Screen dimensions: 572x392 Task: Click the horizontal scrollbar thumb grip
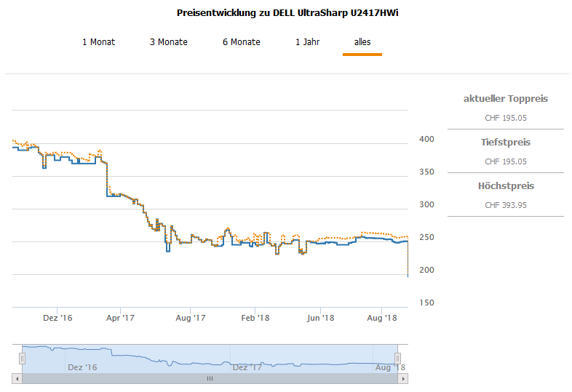click(x=210, y=379)
